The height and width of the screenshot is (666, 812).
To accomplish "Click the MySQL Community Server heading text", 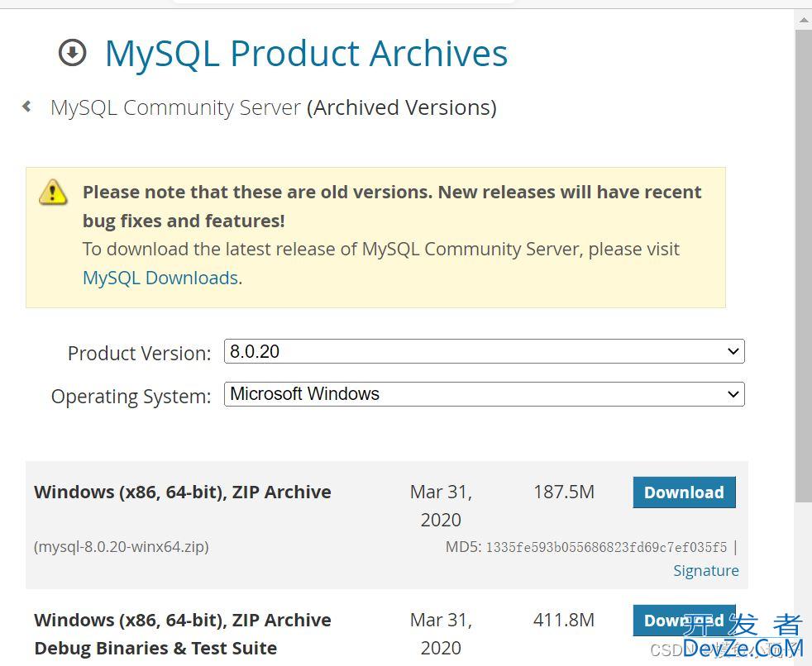I will coord(175,107).
